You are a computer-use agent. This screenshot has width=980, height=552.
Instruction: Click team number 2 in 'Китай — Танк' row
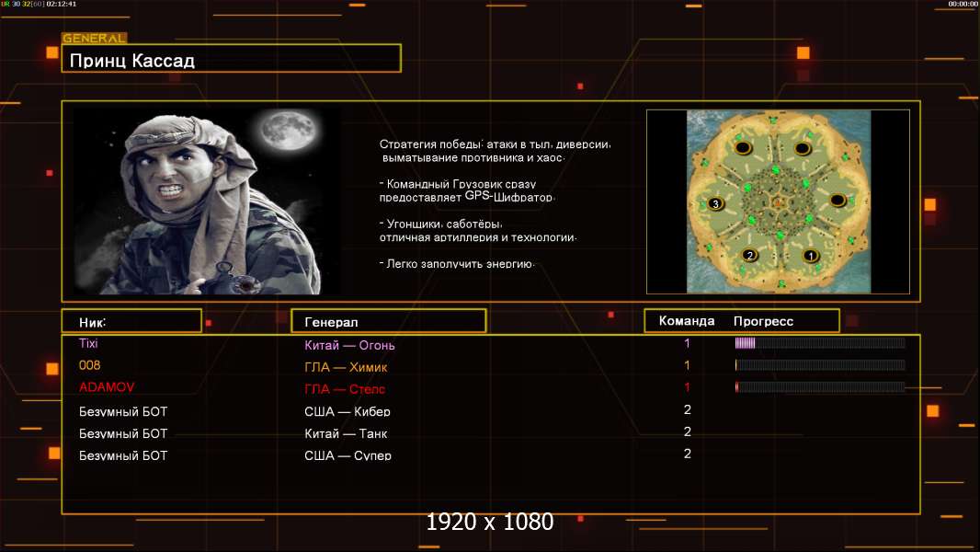tap(687, 431)
